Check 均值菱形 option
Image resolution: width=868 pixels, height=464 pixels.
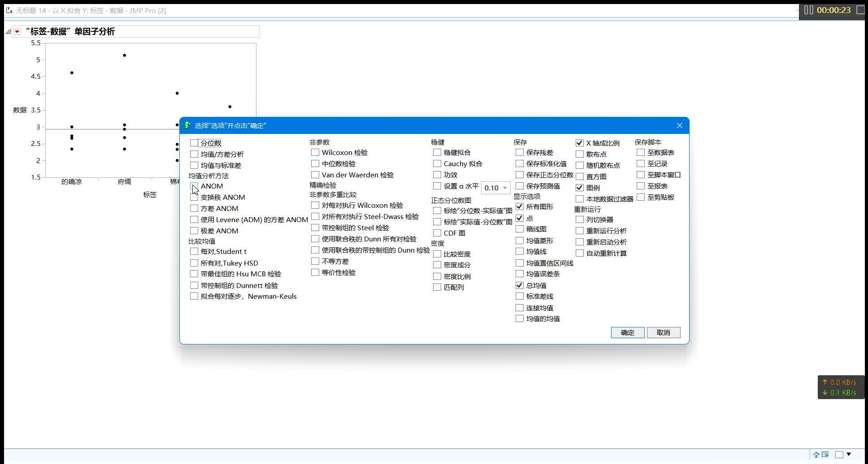[x=520, y=241]
